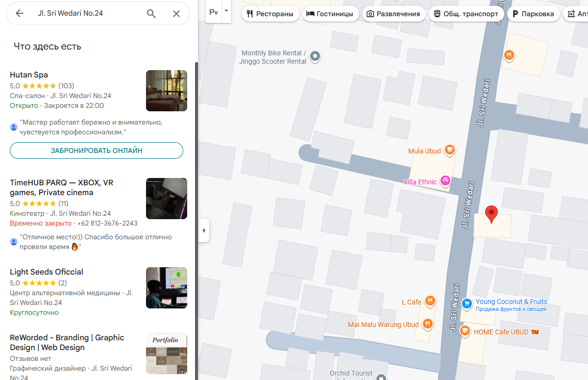Filter by Парковка chip
The width and height of the screenshot is (588, 380).
click(x=533, y=14)
